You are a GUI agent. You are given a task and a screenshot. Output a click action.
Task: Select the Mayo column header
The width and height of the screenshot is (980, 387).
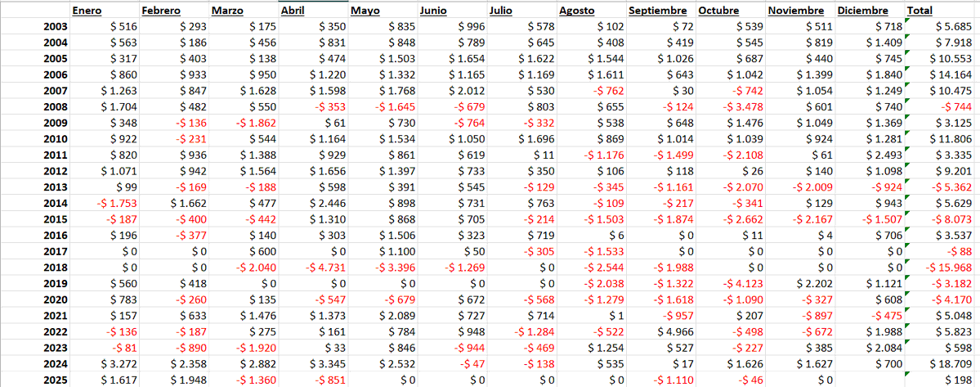click(x=383, y=11)
